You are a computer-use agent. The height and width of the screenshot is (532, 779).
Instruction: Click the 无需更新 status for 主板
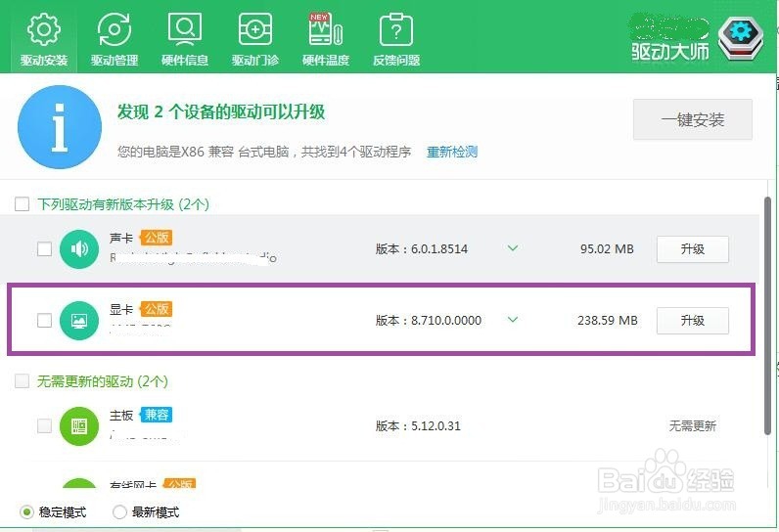(693, 425)
